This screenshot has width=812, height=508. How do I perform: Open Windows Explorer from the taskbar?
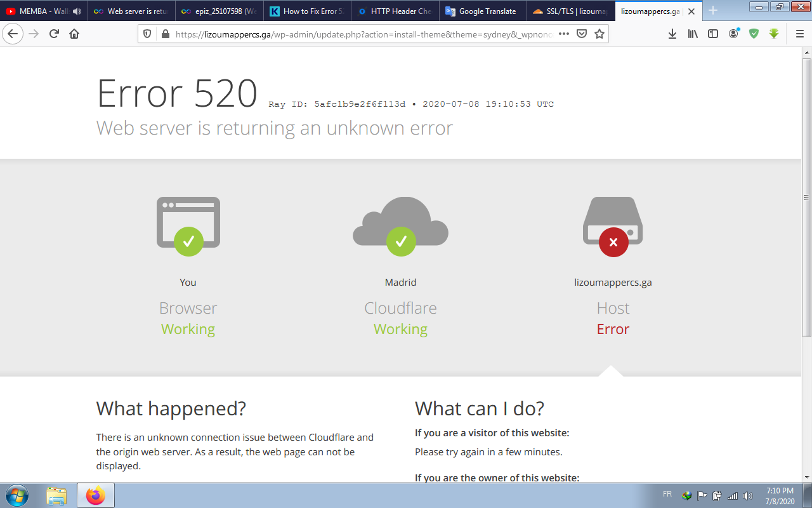[x=56, y=495]
